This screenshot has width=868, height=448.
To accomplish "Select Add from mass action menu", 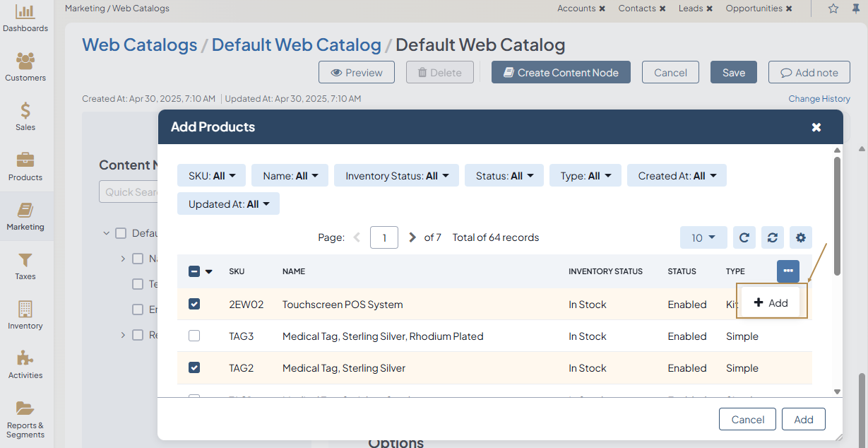I will coord(771,302).
